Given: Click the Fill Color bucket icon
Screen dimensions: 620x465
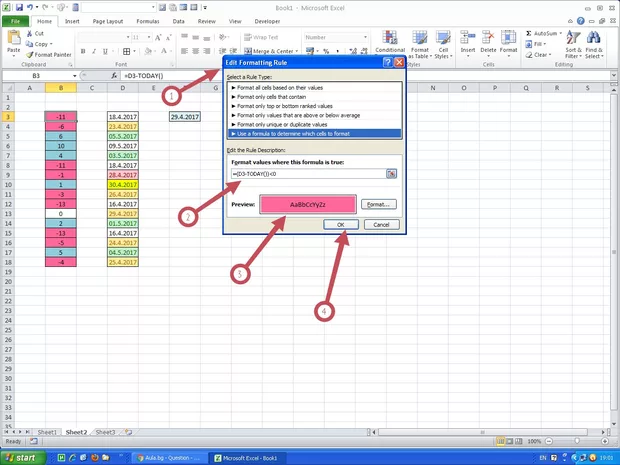Looking at the screenshot, I should tap(148, 51).
